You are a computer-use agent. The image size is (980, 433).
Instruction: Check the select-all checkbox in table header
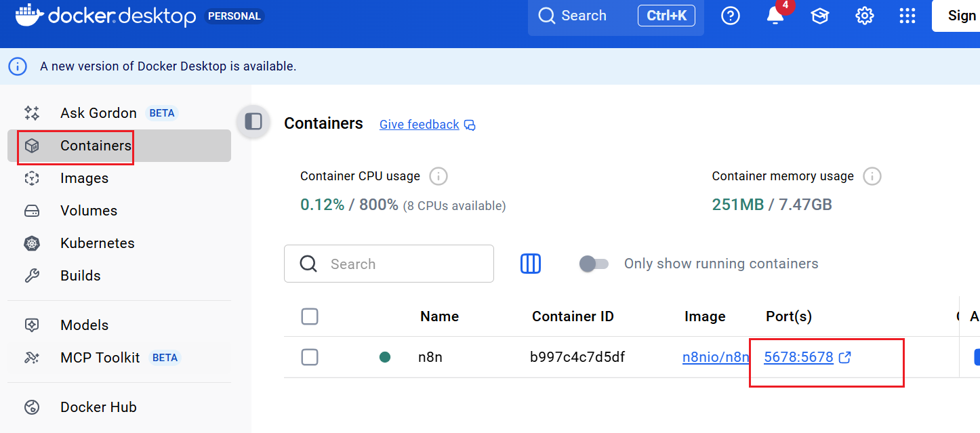click(310, 316)
